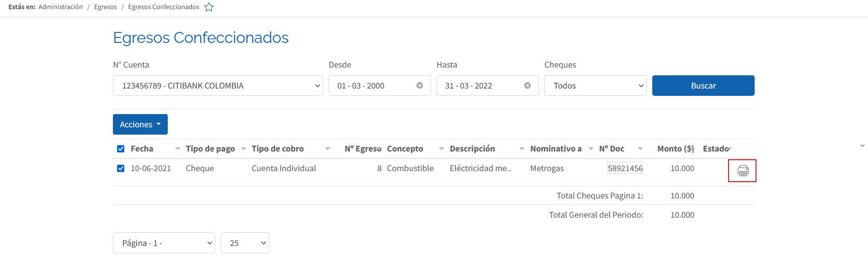Print the egreso row via printer icon
868x256 pixels.
pos(743,171)
